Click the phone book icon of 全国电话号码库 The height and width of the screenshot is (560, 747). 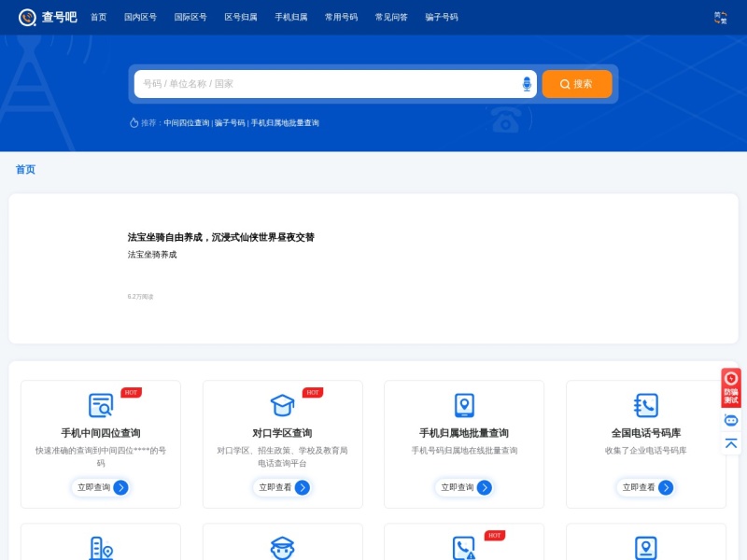pyautogui.click(x=646, y=405)
